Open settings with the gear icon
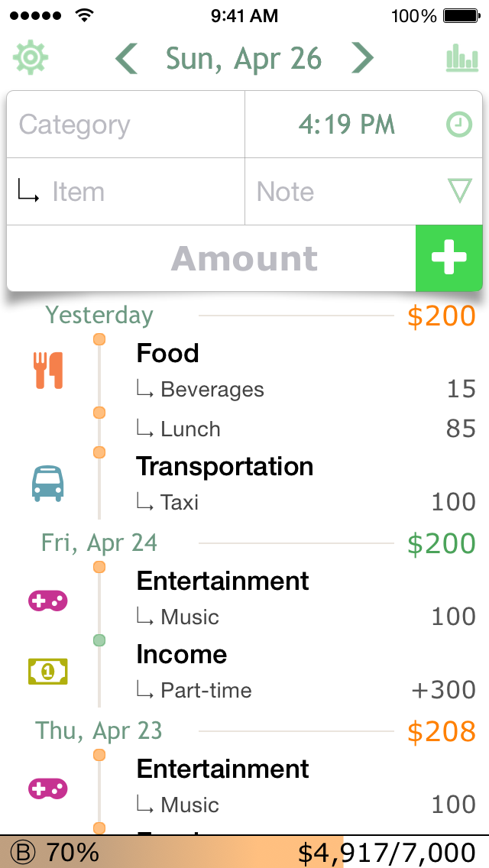Screen dimensions: 489x868 pos(31,58)
